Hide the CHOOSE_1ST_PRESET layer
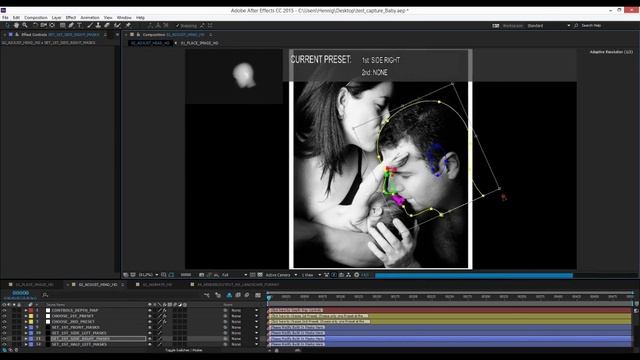The height and width of the screenshot is (360, 640). (x=4, y=316)
